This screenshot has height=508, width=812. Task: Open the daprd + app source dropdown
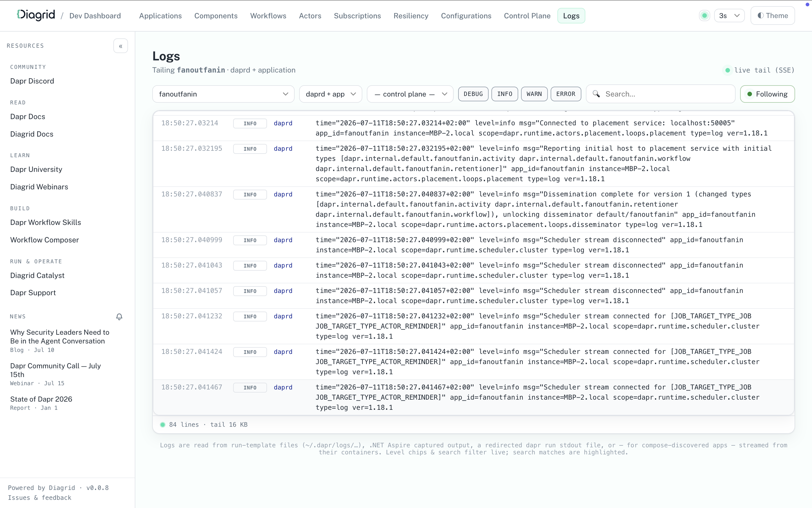point(330,94)
